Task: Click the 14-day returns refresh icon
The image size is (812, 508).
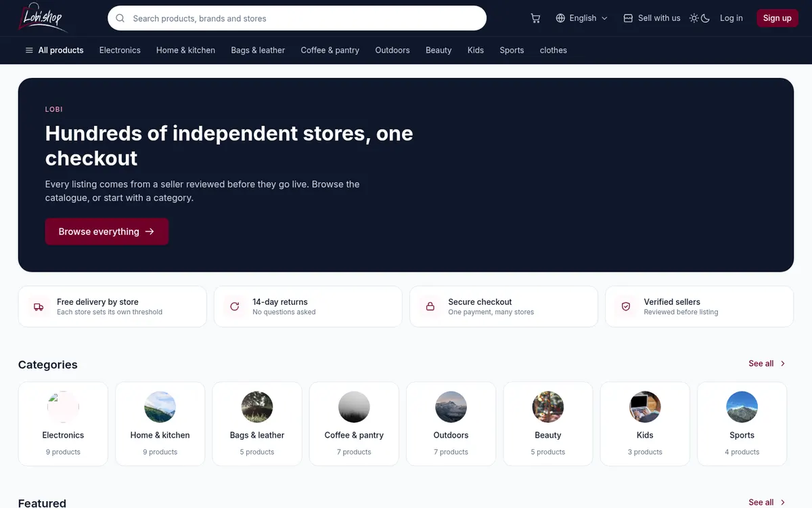Action: click(x=235, y=307)
